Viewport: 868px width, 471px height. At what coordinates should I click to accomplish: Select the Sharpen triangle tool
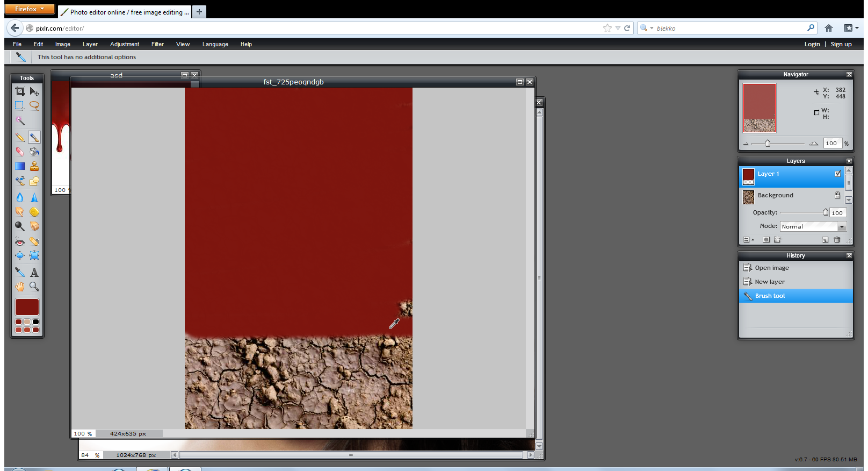click(34, 197)
